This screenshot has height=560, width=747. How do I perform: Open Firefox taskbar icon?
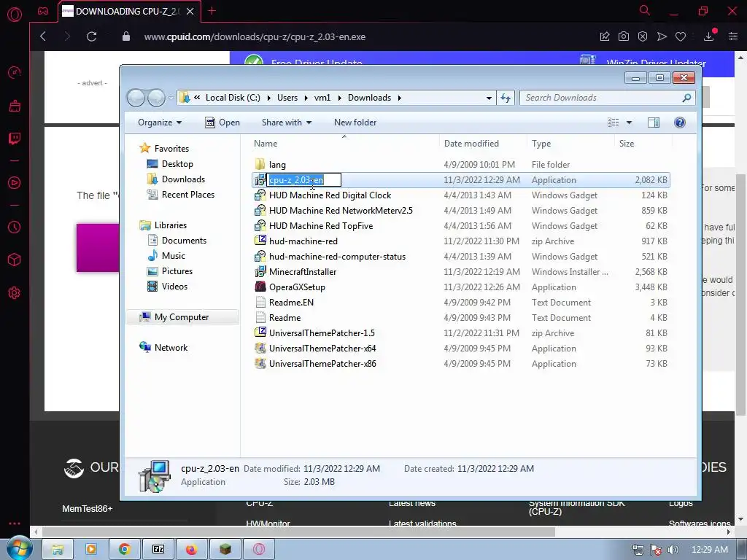[192, 549]
